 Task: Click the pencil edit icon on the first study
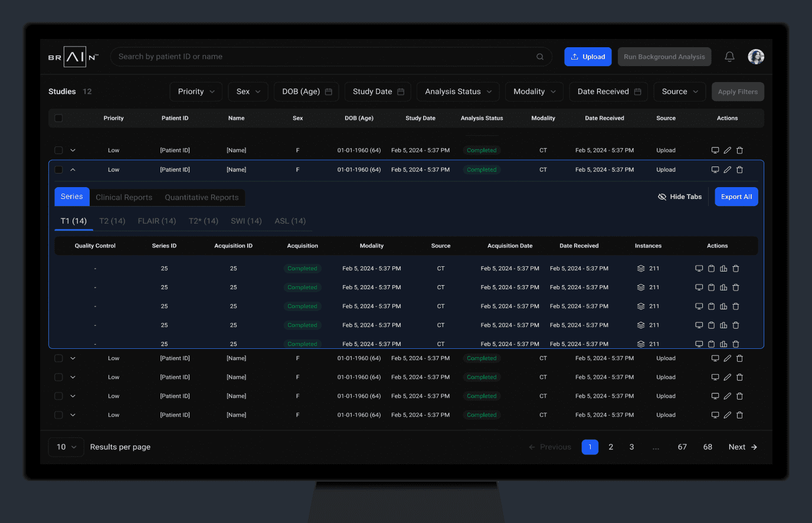(728, 150)
